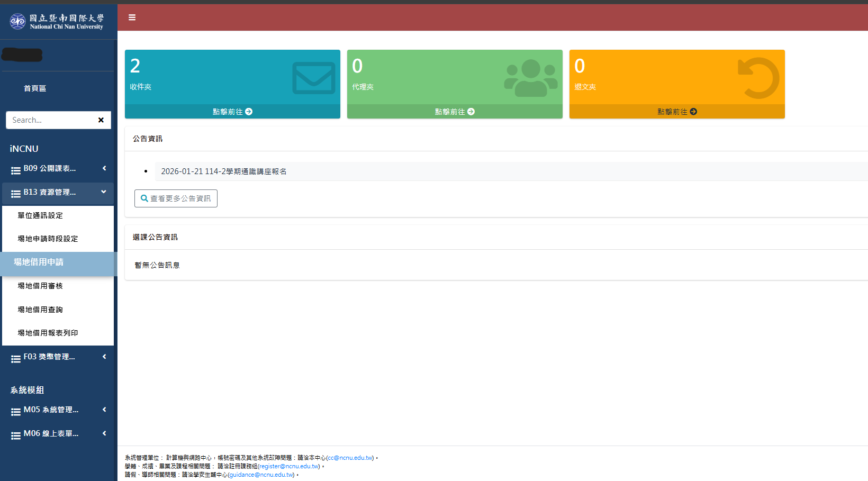Click the 退文夾 undo arrow icon
This screenshot has width=868, height=481.
[758, 78]
